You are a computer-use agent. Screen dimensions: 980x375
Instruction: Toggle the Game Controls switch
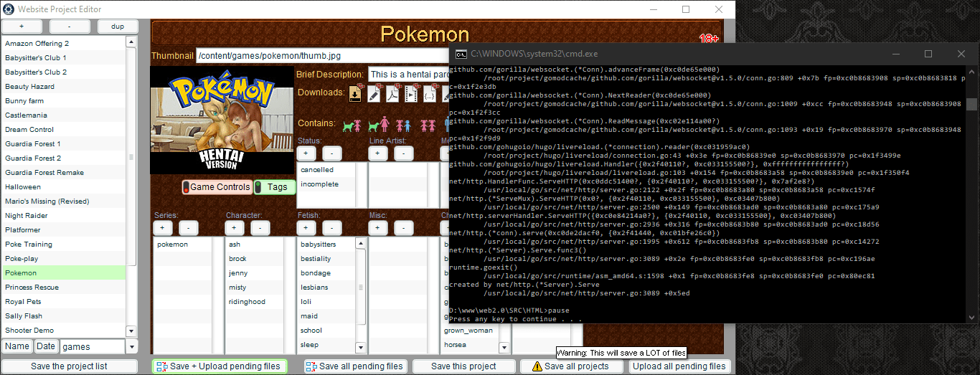216,187
